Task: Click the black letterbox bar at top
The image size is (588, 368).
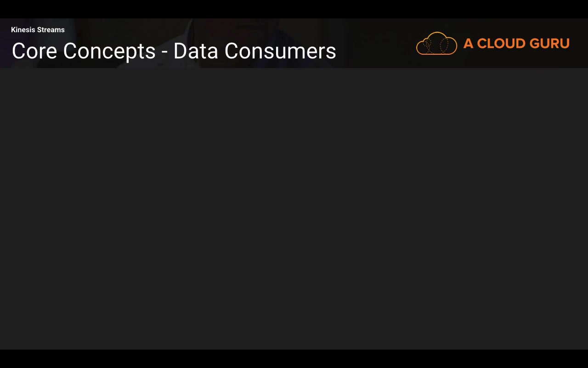Action: click(x=294, y=9)
